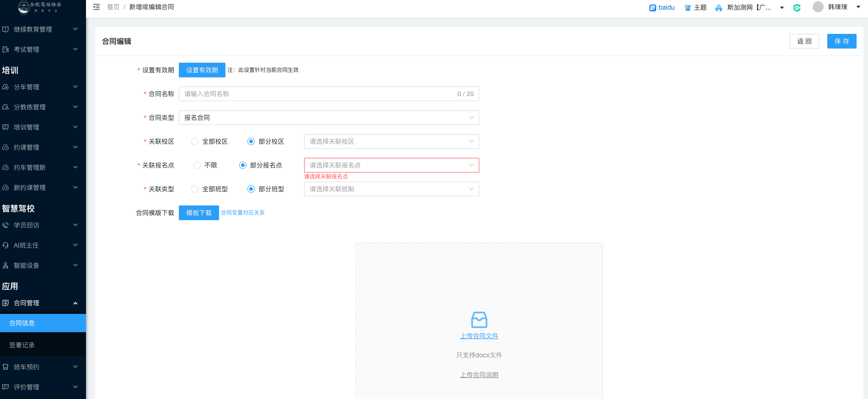Click the 新约课管理 sidebar icon

[5, 188]
